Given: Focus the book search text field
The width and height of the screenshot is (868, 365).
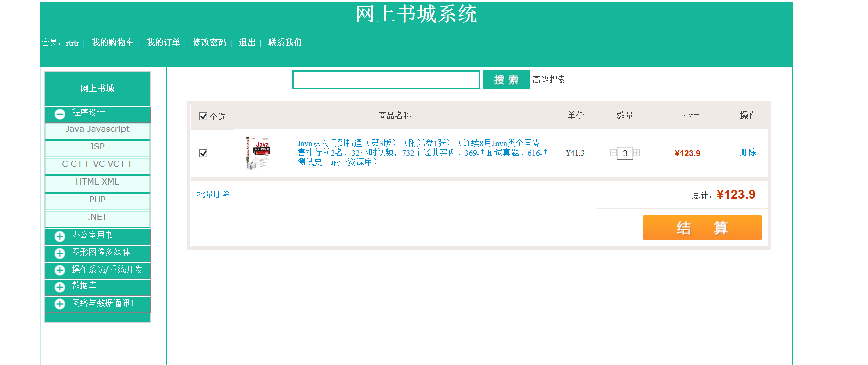Looking at the screenshot, I should pyautogui.click(x=386, y=80).
